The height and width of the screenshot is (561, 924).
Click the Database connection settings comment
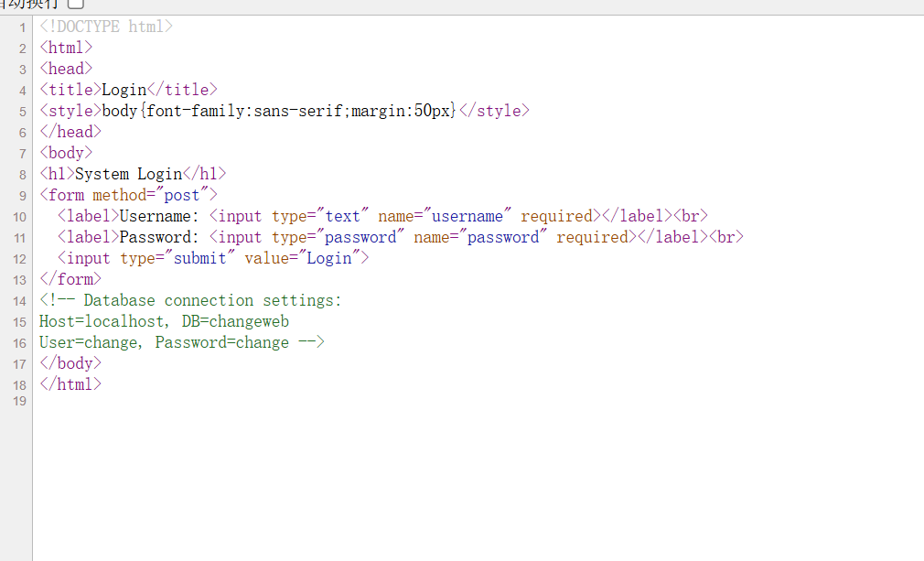[212, 300]
